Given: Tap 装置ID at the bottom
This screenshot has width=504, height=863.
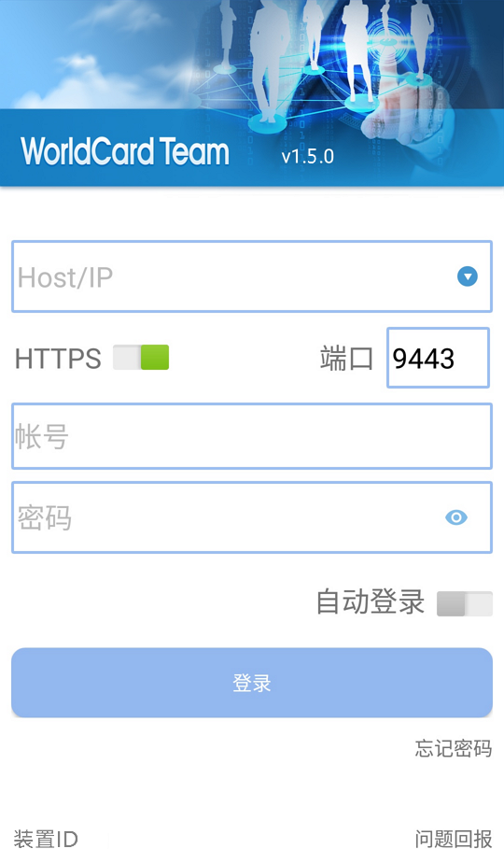Looking at the screenshot, I should click(46, 840).
